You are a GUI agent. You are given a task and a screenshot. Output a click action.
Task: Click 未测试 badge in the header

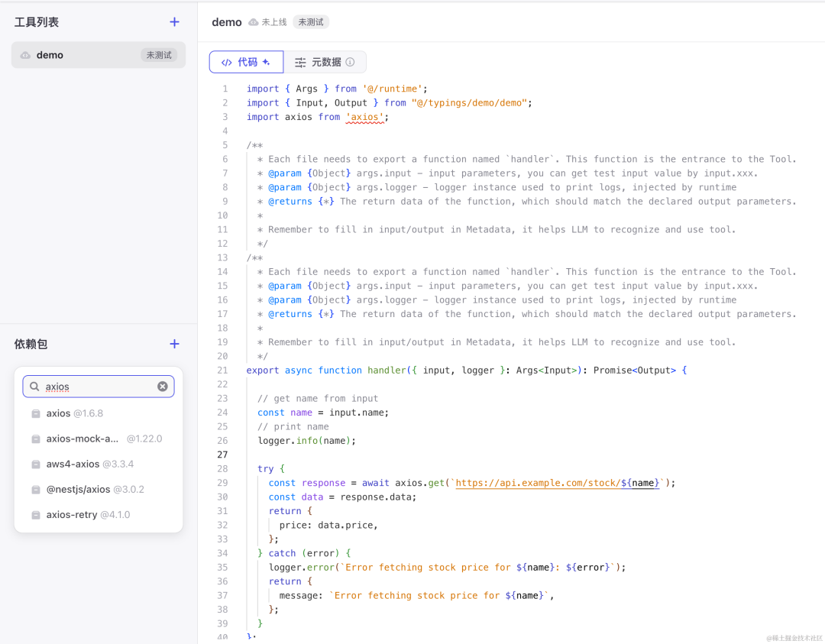(311, 22)
